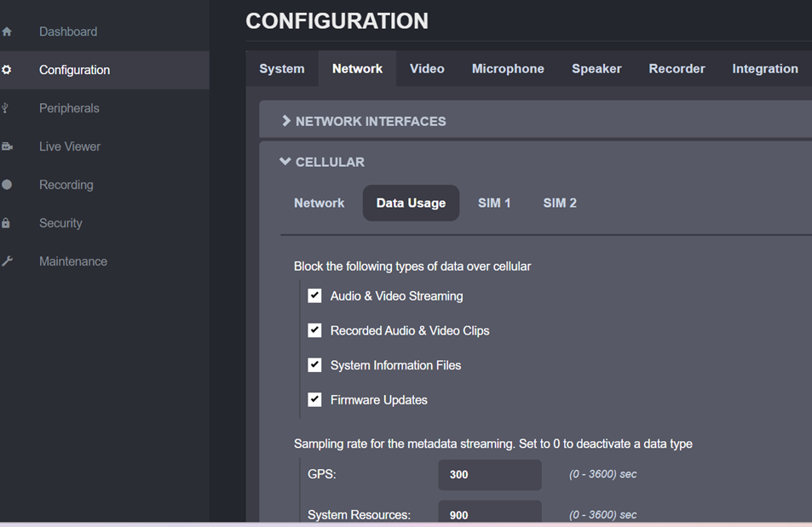Viewport: 812px width, 527px height.
Task: Focus the System Resources rate field
Action: (x=489, y=513)
